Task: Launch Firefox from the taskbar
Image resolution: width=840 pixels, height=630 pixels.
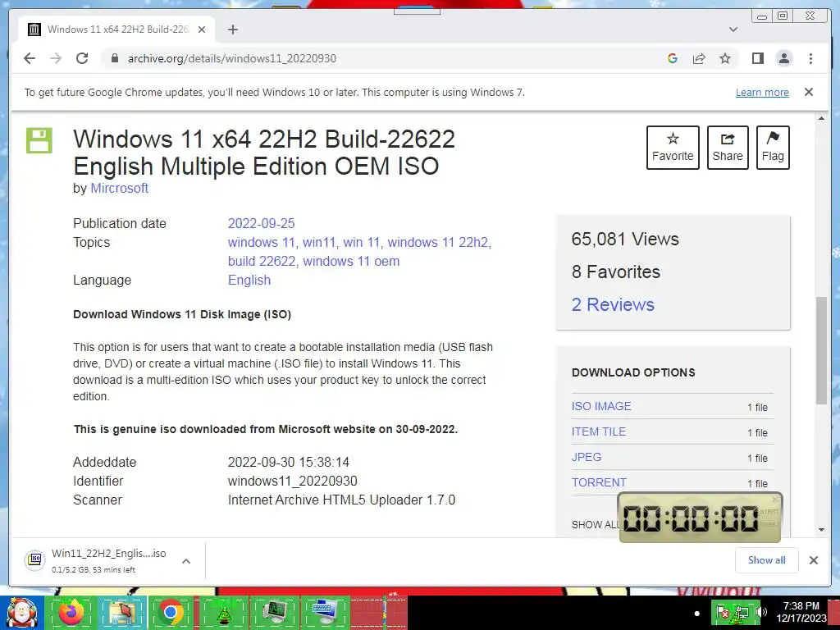Action: tap(71, 613)
